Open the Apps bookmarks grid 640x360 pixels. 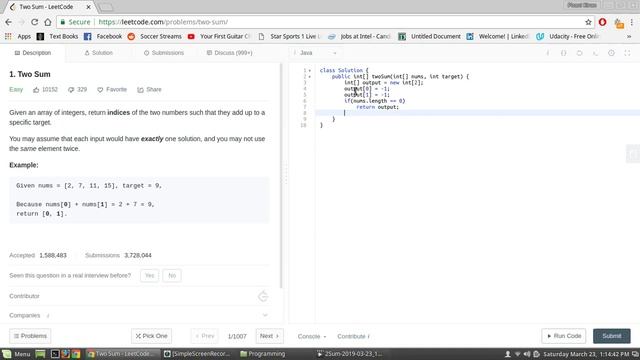click(x=18, y=36)
